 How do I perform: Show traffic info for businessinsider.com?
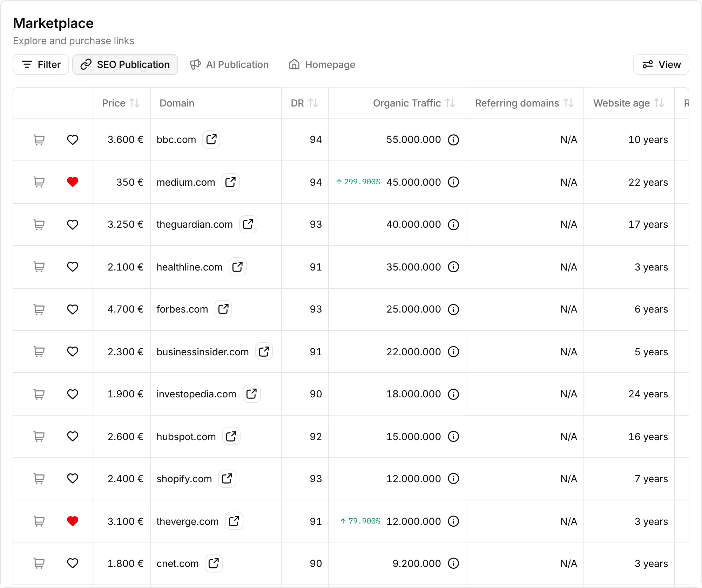point(453,351)
